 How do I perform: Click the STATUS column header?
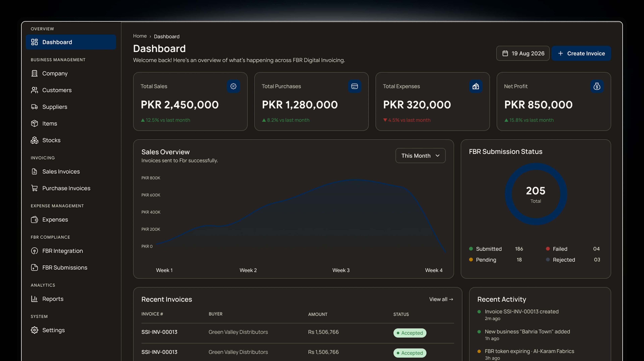click(401, 314)
